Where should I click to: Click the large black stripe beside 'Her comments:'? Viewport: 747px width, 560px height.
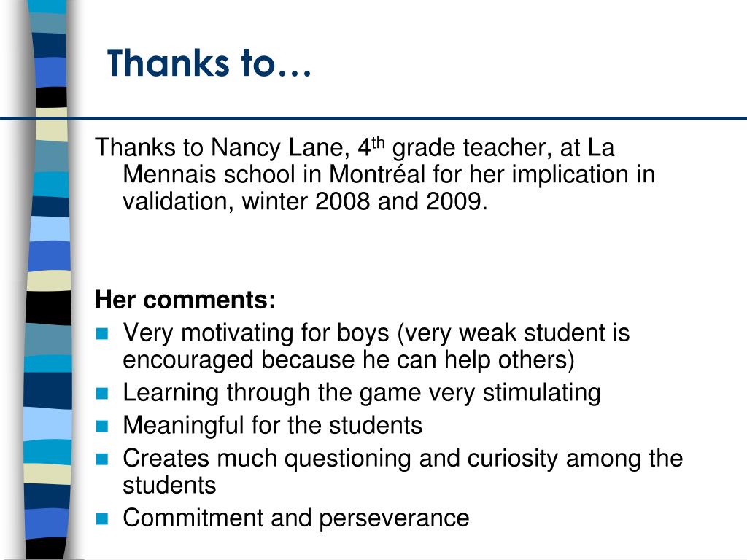(x=48, y=308)
